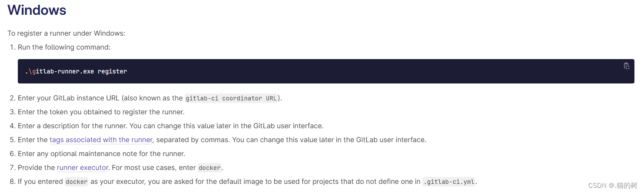
Task: Click the Windows section heading
Action: point(37,10)
